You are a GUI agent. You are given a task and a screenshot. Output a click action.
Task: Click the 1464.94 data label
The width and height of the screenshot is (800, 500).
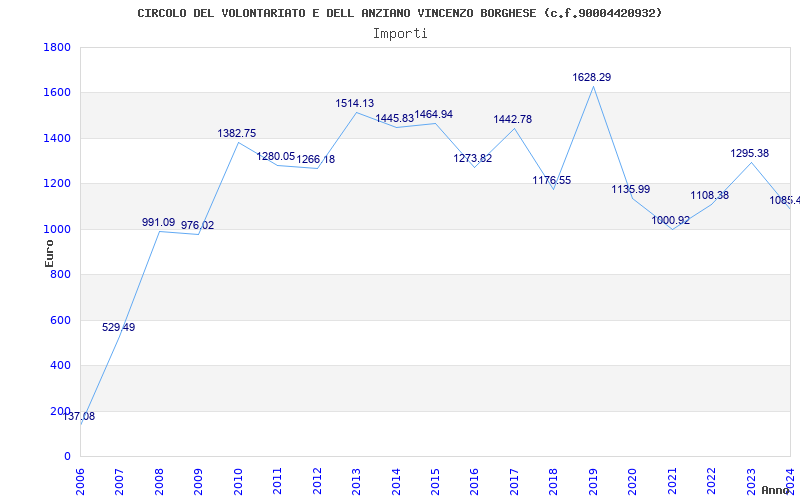pyautogui.click(x=433, y=115)
